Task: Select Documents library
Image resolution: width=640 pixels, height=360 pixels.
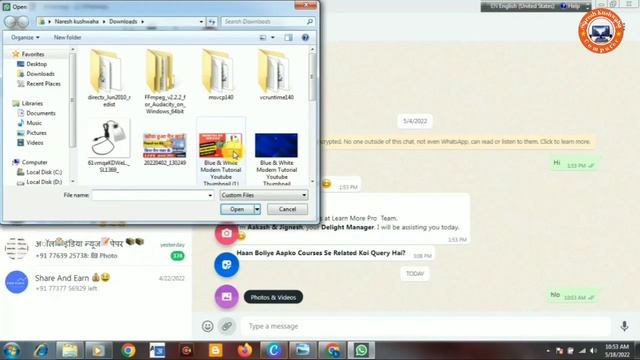Action: [x=41, y=113]
